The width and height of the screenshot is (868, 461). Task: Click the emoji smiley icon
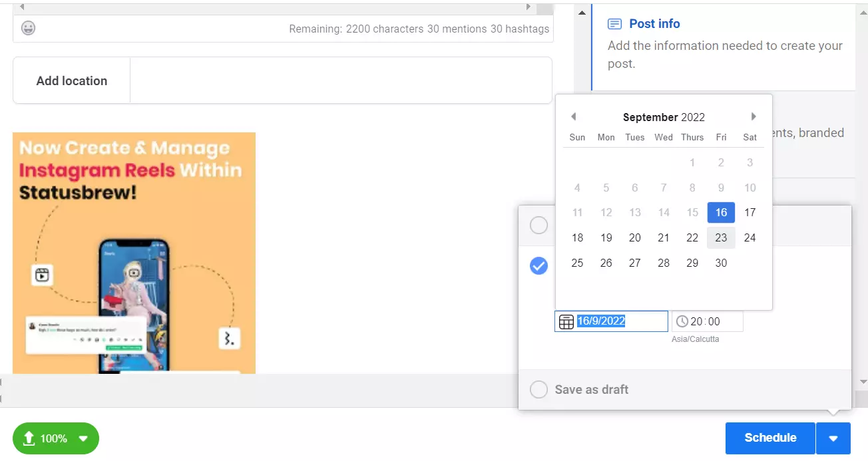click(28, 28)
